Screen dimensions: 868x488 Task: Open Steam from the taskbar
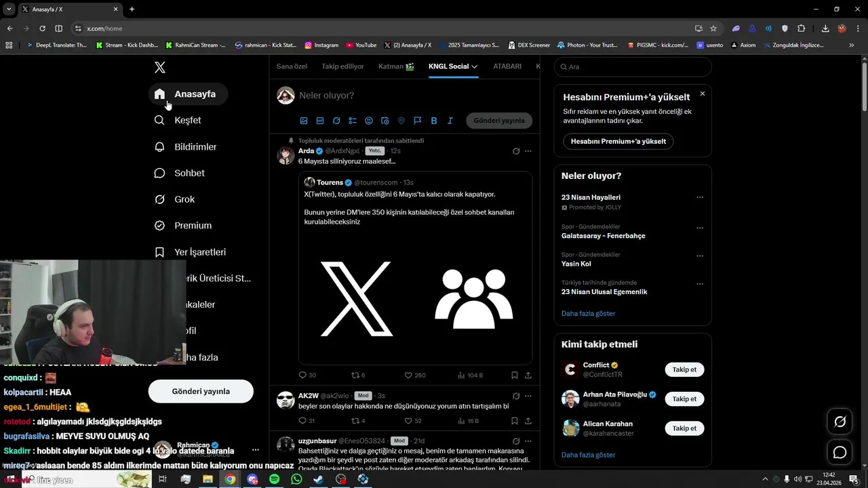pyautogui.click(x=318, y=479)
